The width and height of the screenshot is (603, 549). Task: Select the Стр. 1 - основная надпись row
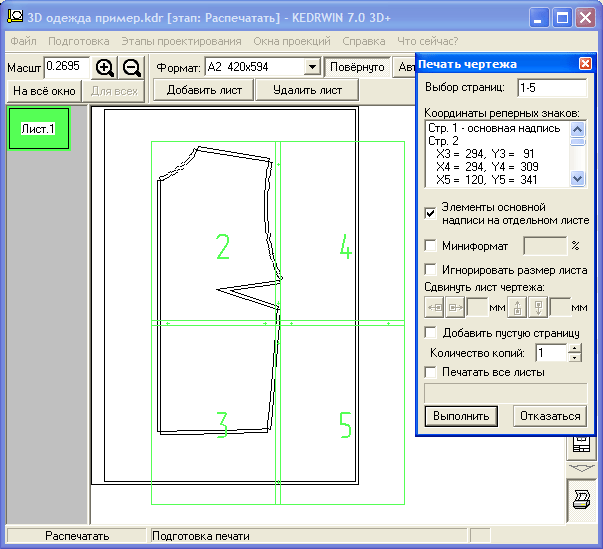point(494,128)
